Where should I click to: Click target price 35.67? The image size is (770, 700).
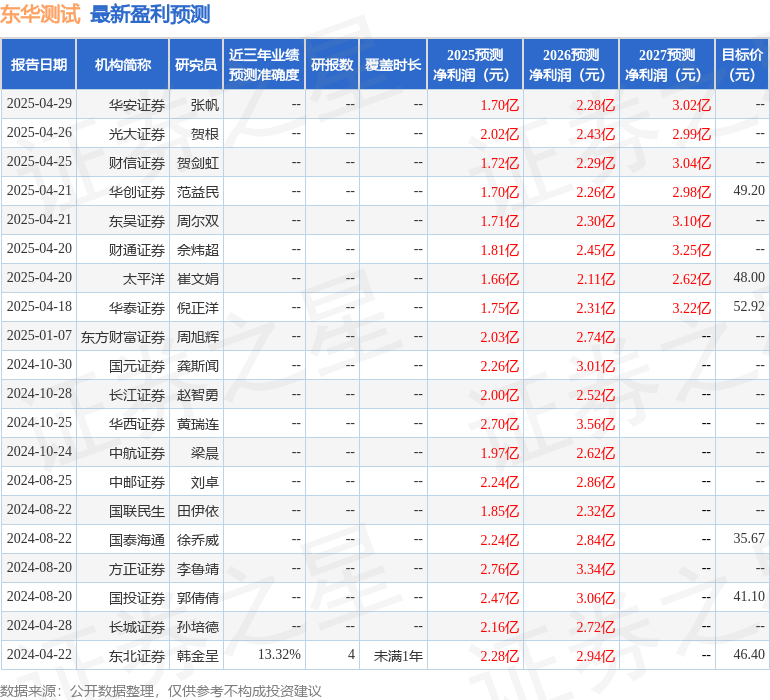click(749, 538)
